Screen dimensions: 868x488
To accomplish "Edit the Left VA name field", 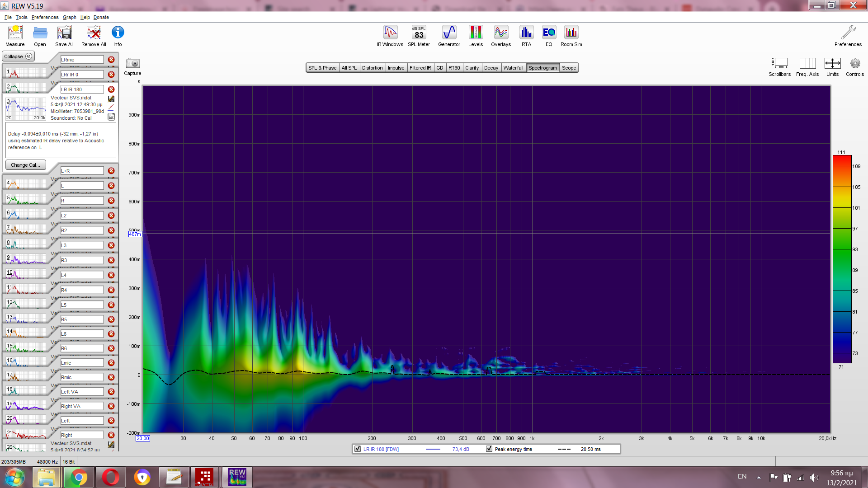I will 82,392.
